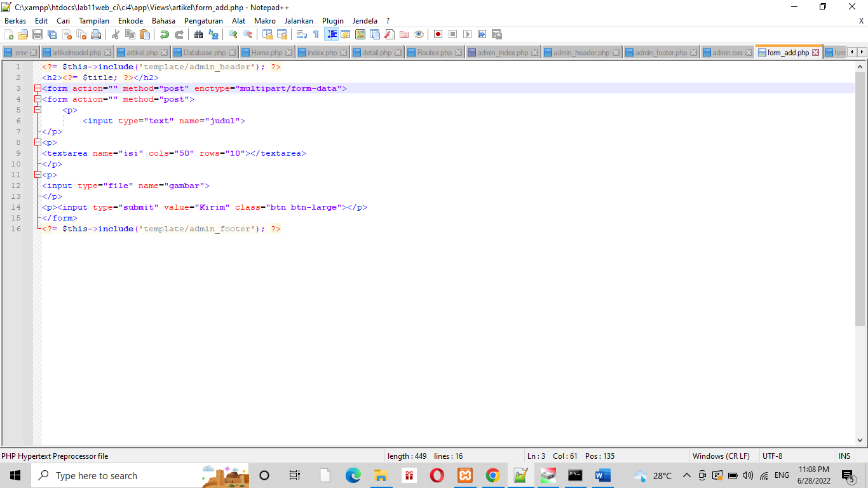
Task: Click the Find icon in the toolbar
Action: click(198, 34)
